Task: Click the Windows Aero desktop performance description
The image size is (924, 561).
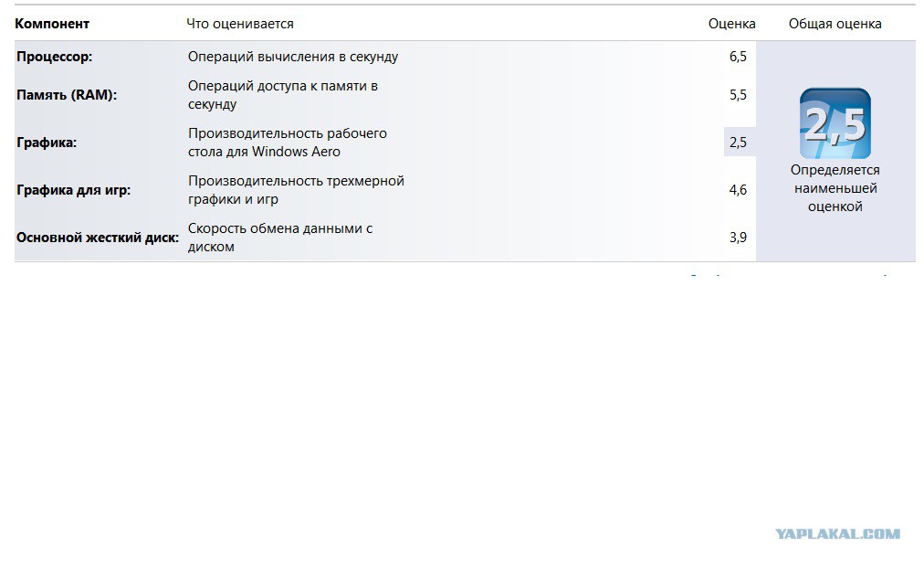Action: coord(288,143)
